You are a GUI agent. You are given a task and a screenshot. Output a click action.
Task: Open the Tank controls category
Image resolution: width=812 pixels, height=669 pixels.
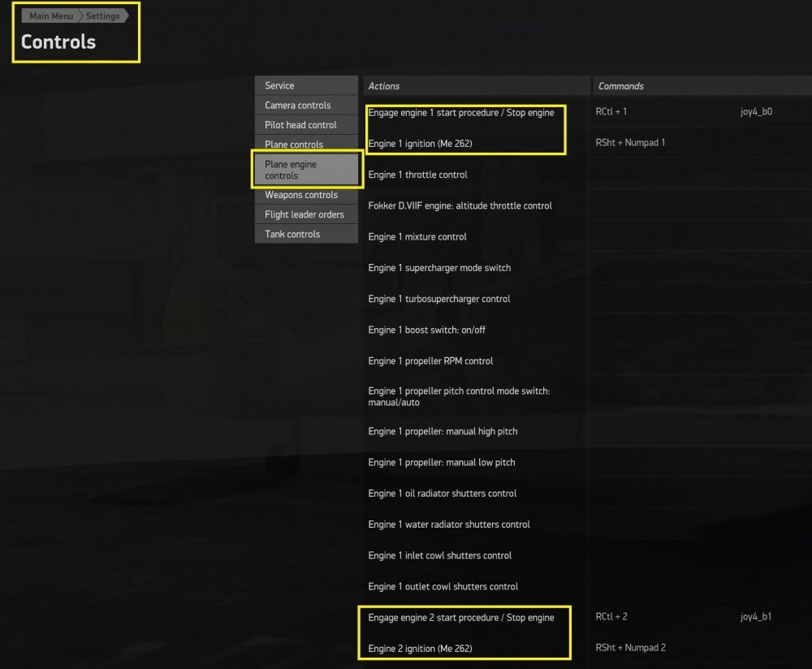click(306, 234)
